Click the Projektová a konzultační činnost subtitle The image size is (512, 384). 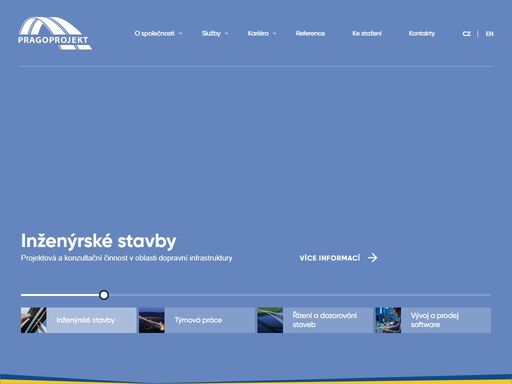point(127,258)
